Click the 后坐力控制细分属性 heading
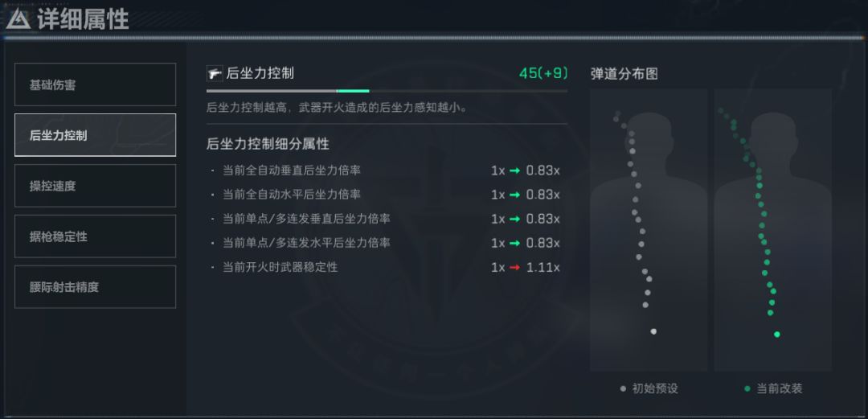 pos(268,144)
